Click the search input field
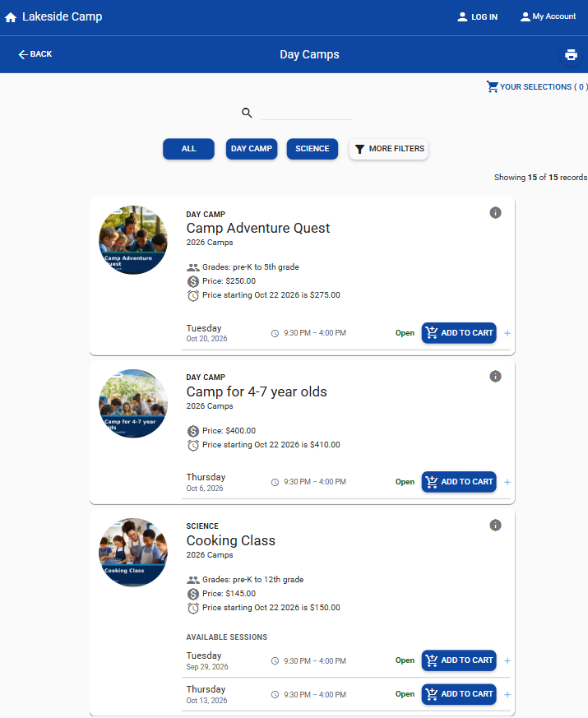Viewport: 588px width, 718px height. pyautogui.click(x=306, y=113)
